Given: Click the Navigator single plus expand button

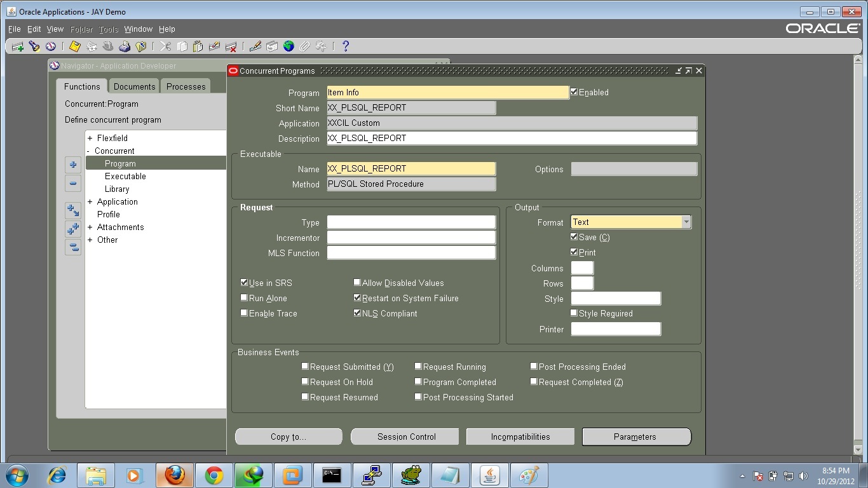Looking at the screenshot, I should click(x=73, y=165).
